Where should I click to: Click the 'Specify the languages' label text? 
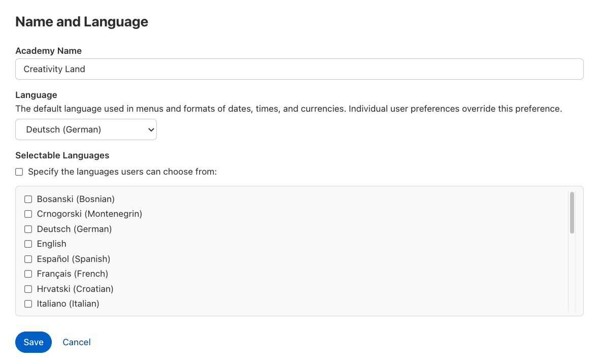[x=122, y=172]
